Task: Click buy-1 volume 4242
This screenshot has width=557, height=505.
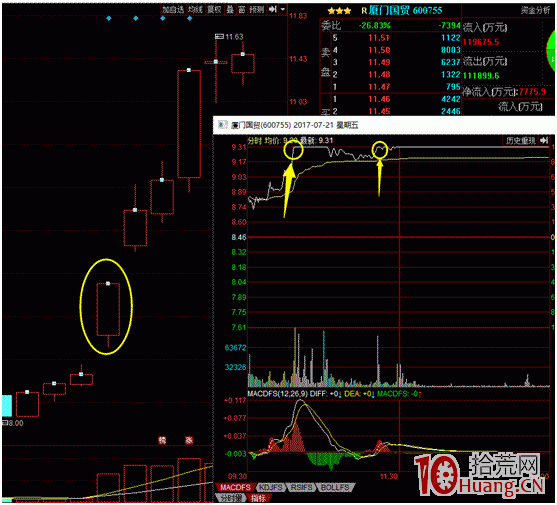Action: [450, 99]
